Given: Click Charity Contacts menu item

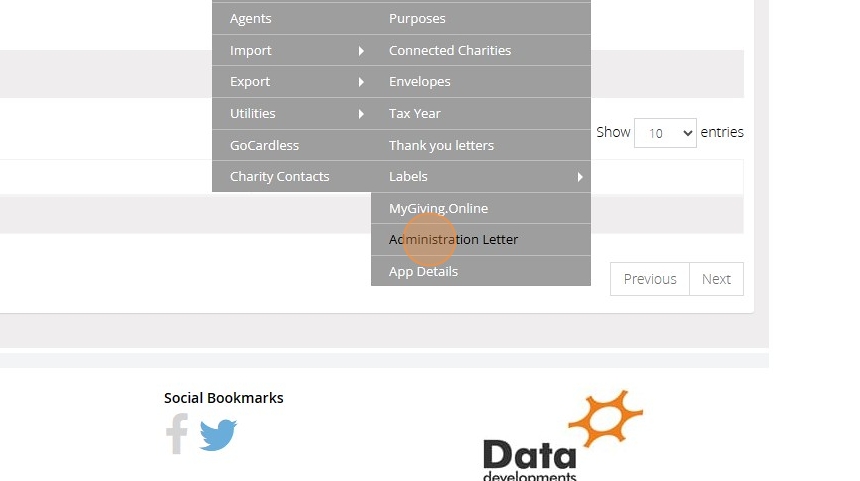Looking at the screenshot, I should coord(279,177).
